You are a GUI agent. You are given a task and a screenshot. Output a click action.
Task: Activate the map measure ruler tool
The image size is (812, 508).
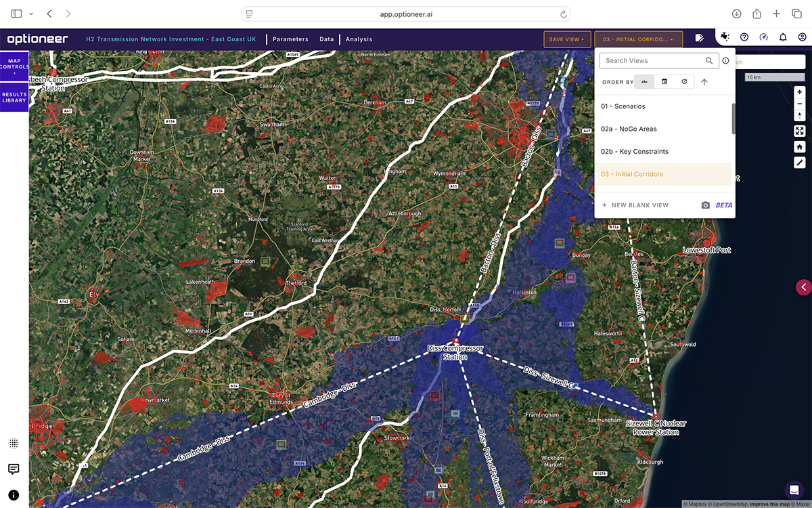(x=800, y=163)
